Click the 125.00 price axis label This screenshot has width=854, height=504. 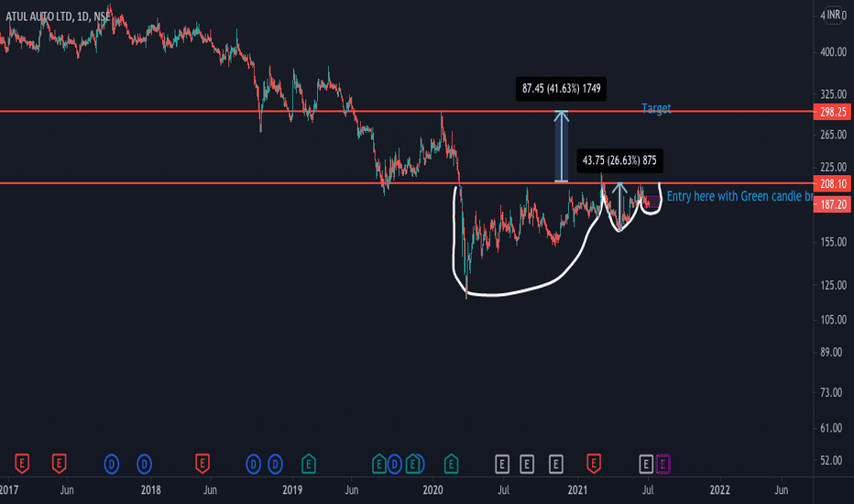833,286
